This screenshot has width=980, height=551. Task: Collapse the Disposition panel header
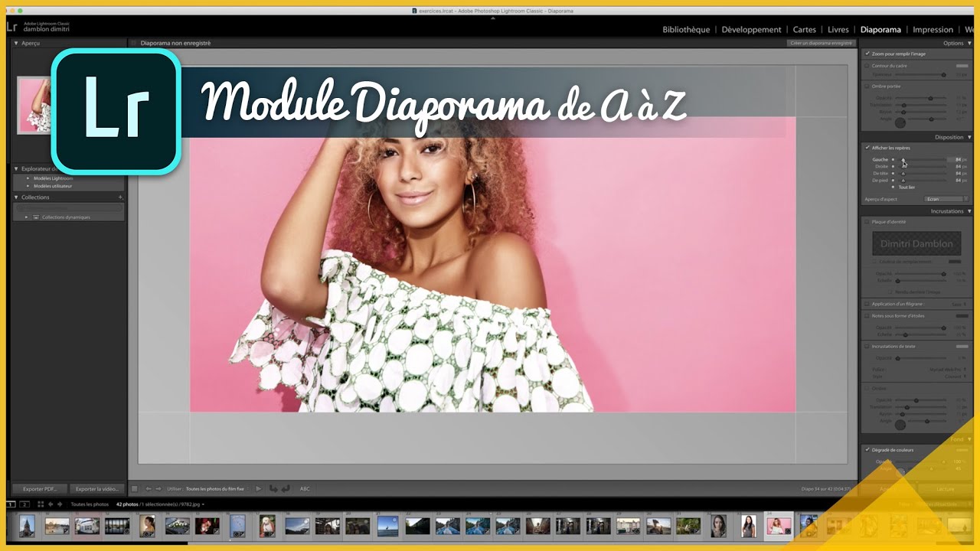[970, 138]
